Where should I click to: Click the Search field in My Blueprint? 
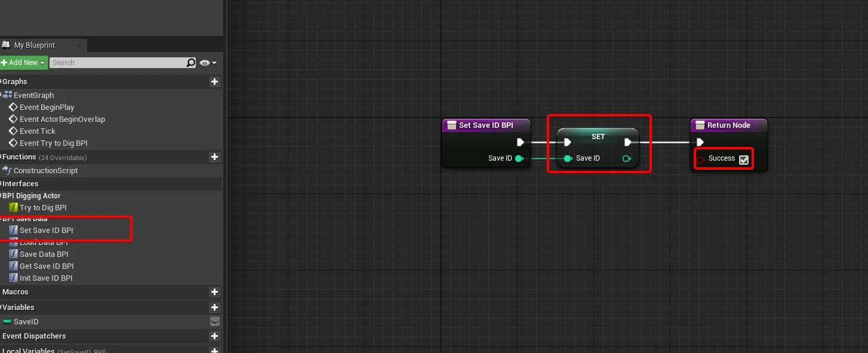tap(117, 63)
